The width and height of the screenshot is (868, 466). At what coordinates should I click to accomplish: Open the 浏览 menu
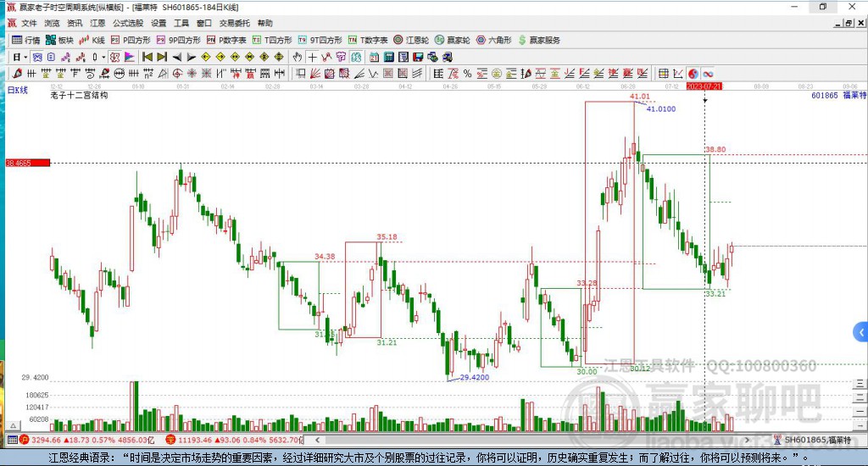(x=52, y=23)
